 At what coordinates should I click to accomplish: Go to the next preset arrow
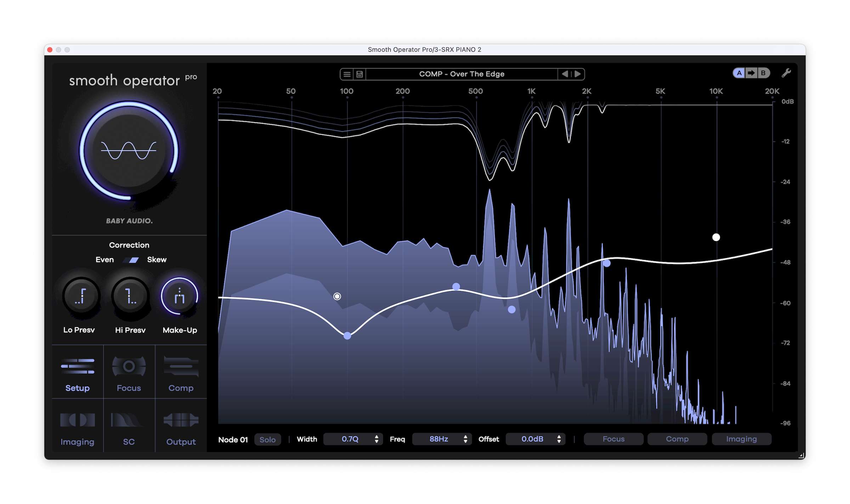578,74
